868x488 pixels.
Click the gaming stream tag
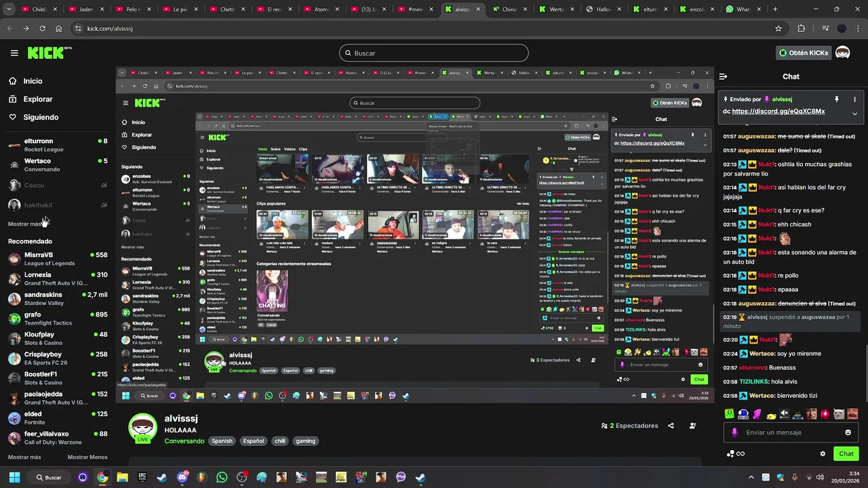[305, 441]
